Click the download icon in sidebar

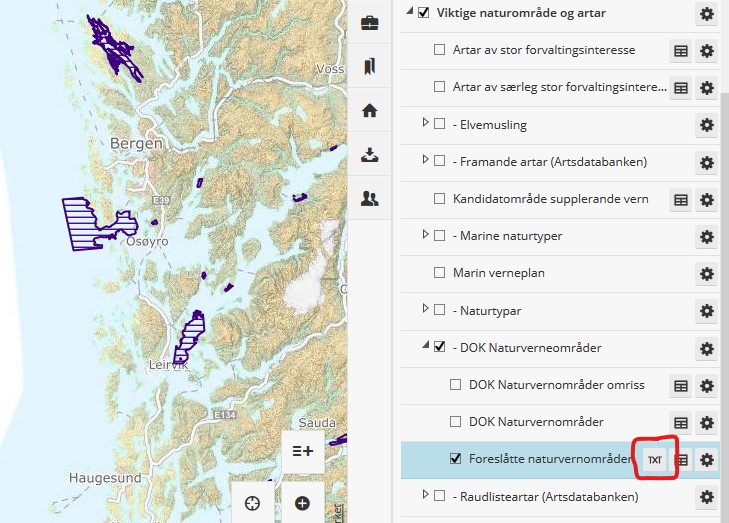(x=370, y=155)
